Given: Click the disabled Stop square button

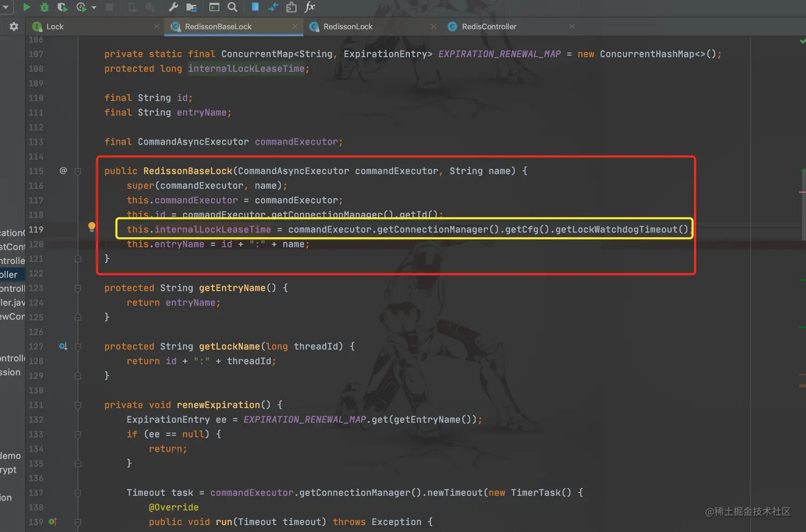Looking at the screenshot, I should pyautogui.click(x=109, y=7).
